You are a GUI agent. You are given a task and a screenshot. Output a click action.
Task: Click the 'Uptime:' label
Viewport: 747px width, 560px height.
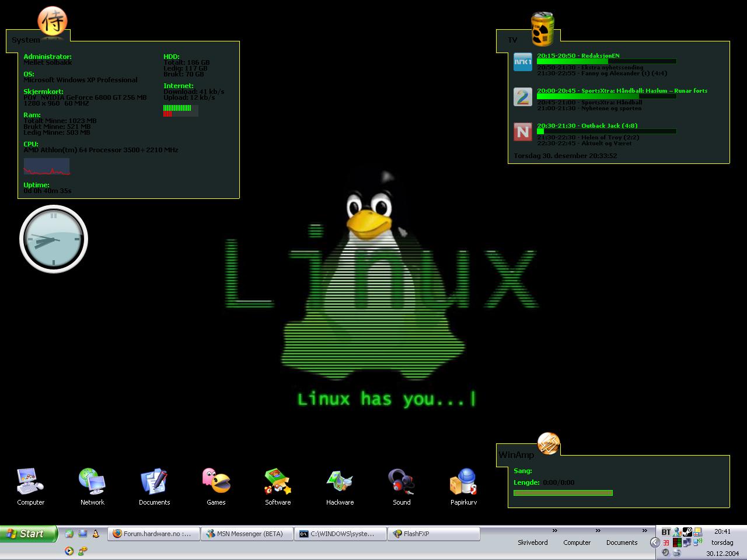tap(36, 185)
